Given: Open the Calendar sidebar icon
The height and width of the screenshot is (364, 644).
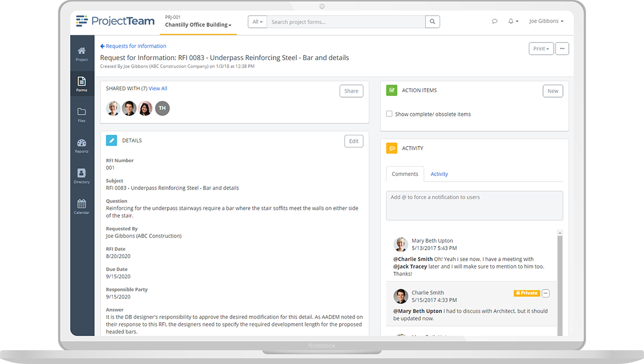Looking at the screenshot, I should click(82, 207).
